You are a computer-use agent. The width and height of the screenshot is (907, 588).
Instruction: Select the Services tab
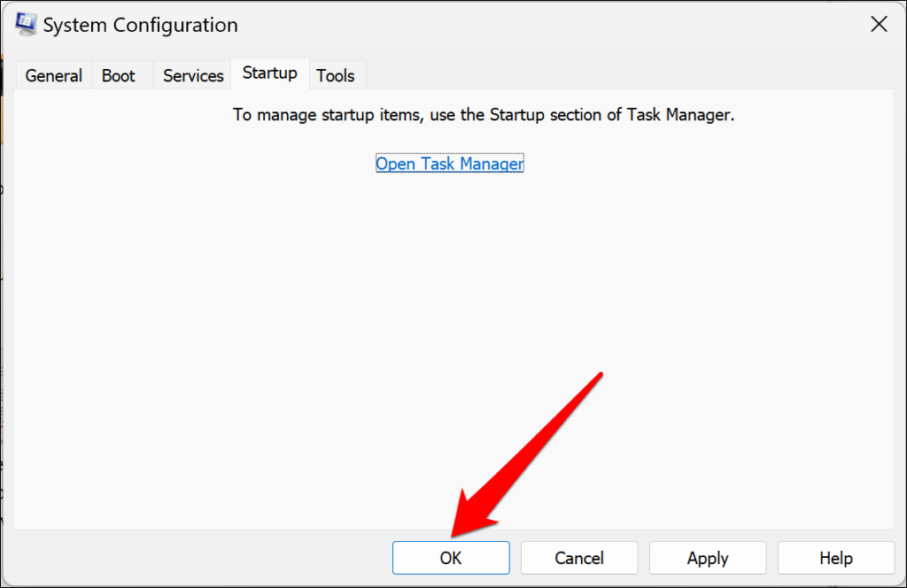click(193, 76)
